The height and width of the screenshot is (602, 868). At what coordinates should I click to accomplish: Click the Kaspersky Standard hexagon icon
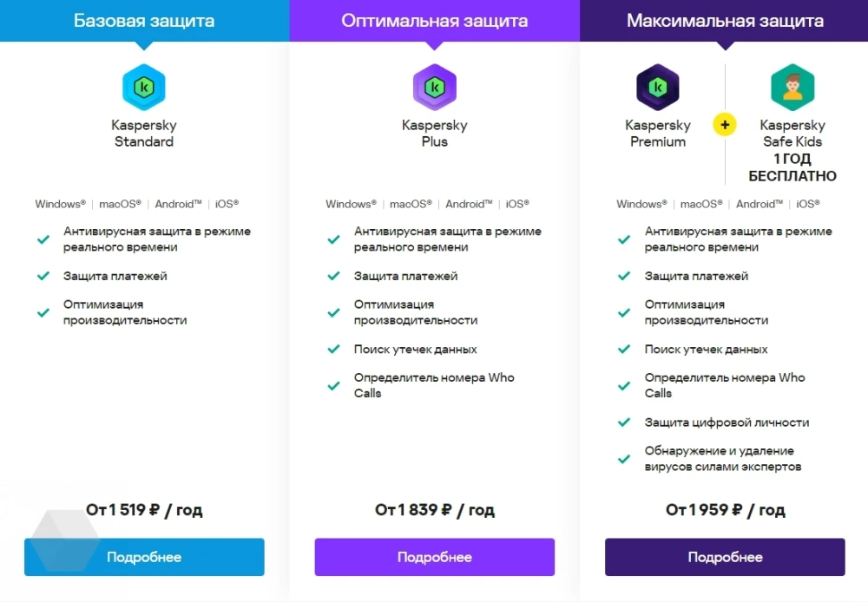point(144,88)
